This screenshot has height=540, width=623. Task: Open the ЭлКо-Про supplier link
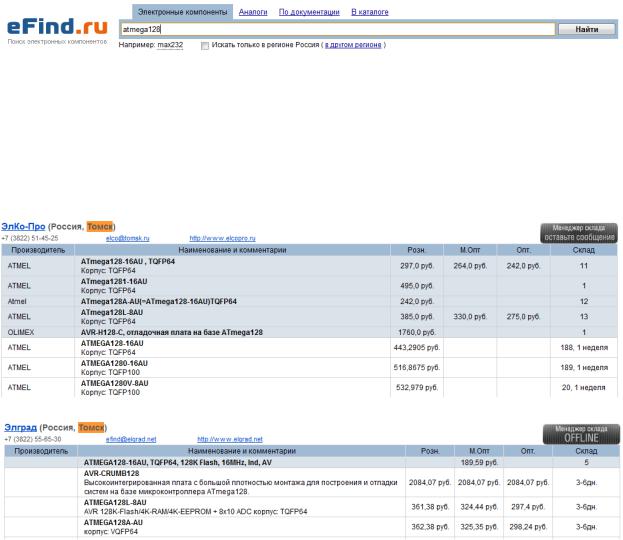tap(23, 226)
